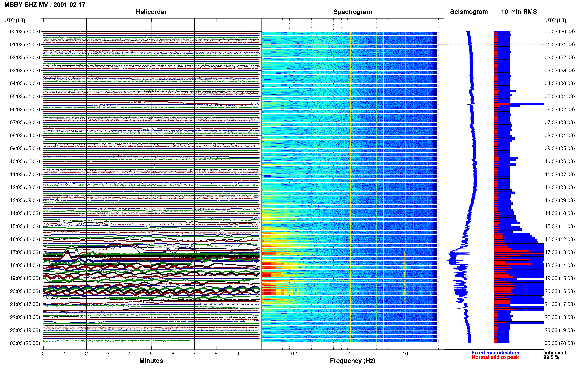Select Helicorder time label '08:03 (04:03)'
Viewport: 588px width, 368px height.
25,135
